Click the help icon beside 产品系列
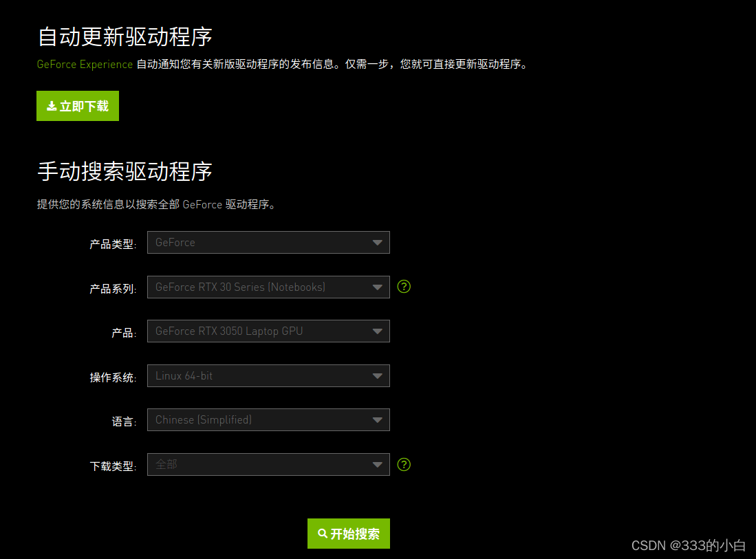 pyautogui.click(x=404, y=287)
